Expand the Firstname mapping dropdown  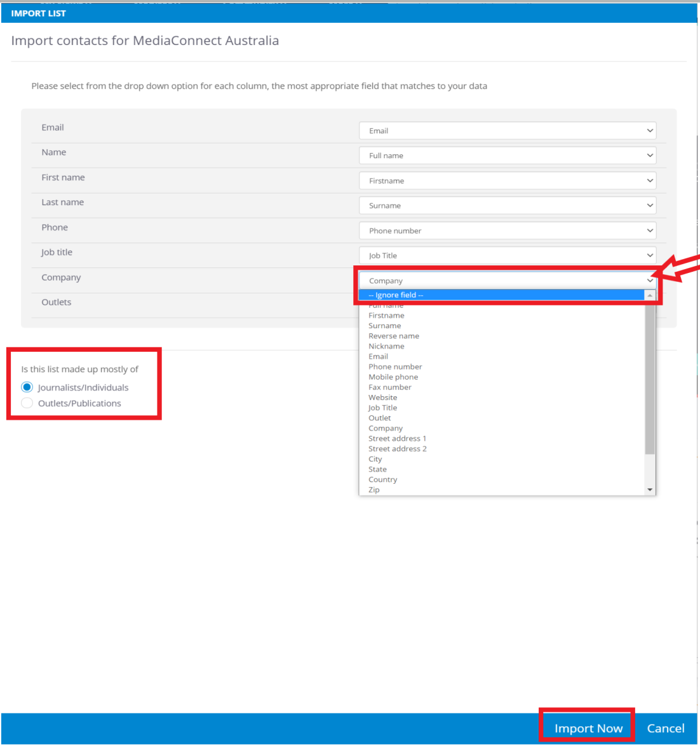507,181
